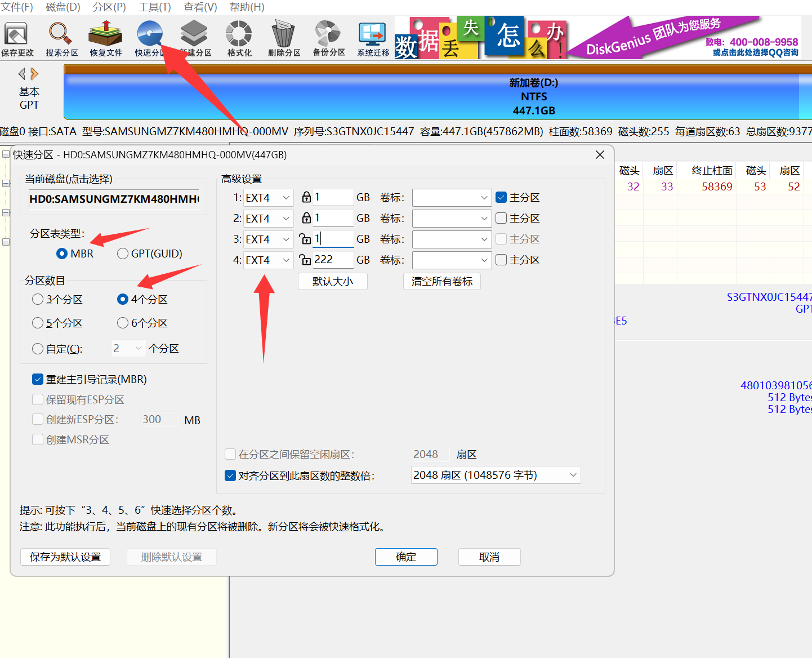Select the GPT(GUID) partition table type

tap(123, 254)
